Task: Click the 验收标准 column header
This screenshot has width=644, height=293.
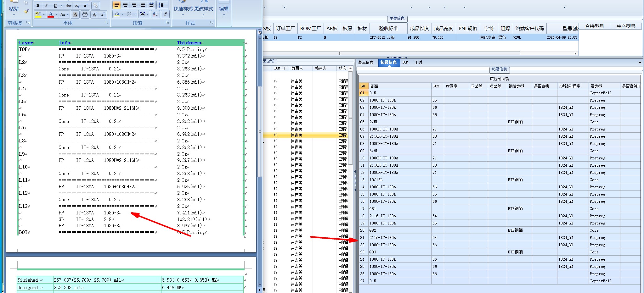Action: pyautogui.click(x=388, y=29)
